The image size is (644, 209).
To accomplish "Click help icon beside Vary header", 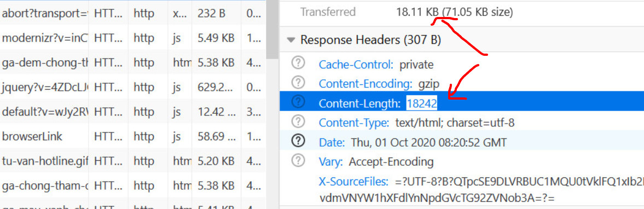I will 298,160.
